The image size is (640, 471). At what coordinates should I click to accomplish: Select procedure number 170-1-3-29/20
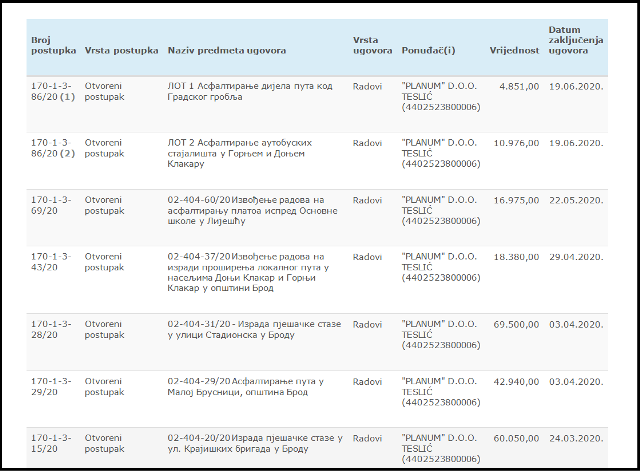pos(51,387)
